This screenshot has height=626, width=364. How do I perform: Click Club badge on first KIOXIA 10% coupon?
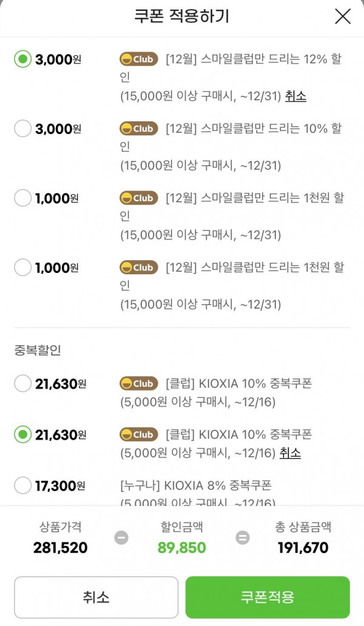click(139, 383)
